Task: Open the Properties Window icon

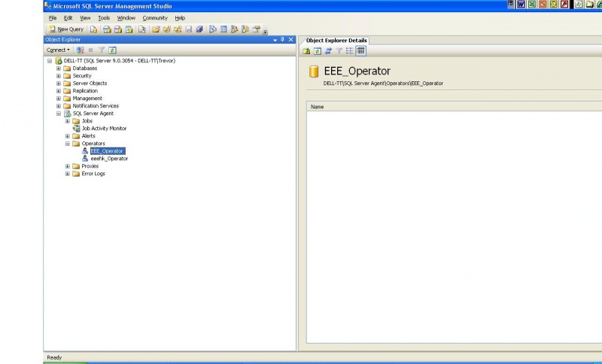Action: [256, 29]
